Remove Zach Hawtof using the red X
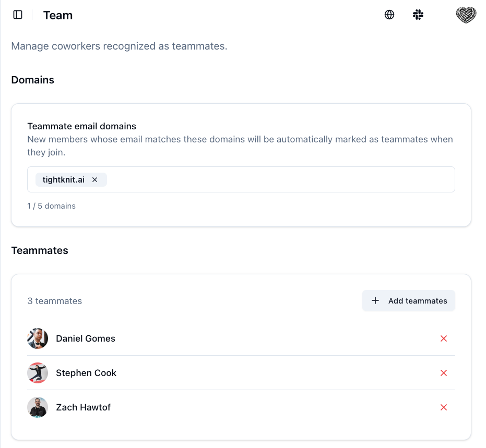This screenshot has height=448, width=486. click(x=444, y=407)
